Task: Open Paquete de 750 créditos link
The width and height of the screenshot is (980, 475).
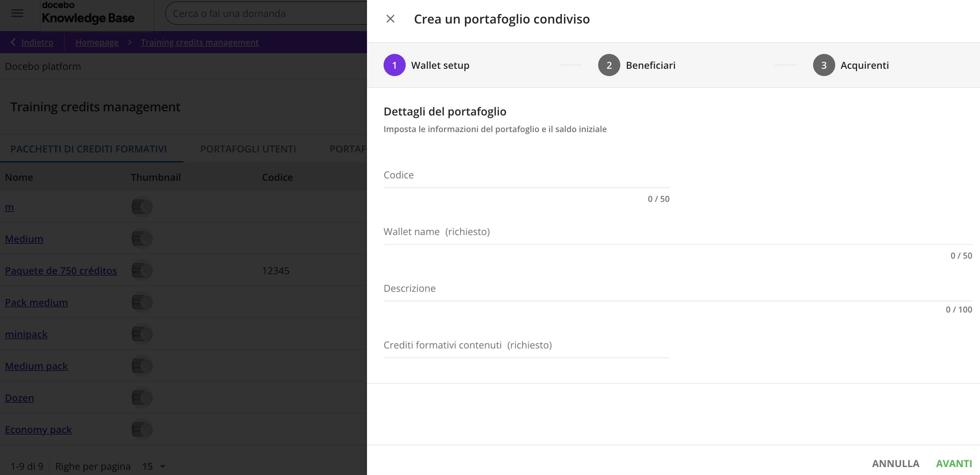Action: tap(61, 271)
